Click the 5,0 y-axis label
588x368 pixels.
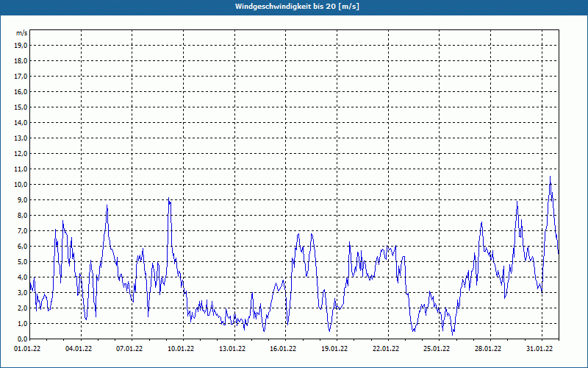point(22,262)
